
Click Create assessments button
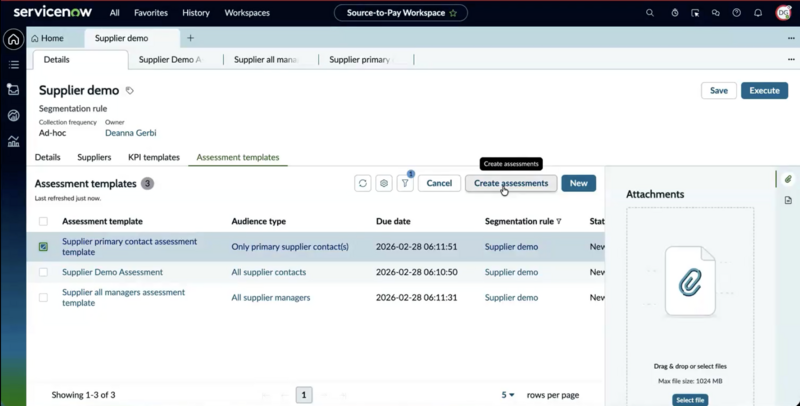pos(511,183)
